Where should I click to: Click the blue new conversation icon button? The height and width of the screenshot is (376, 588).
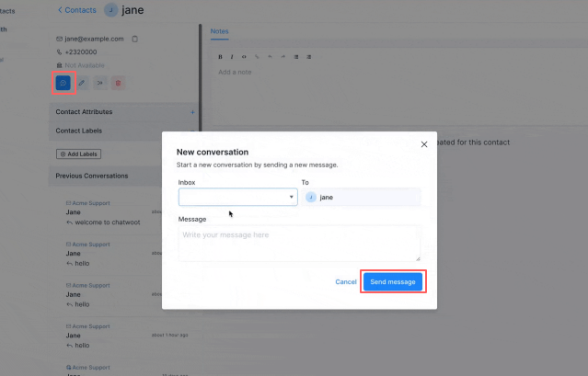(x=63, y=83)
